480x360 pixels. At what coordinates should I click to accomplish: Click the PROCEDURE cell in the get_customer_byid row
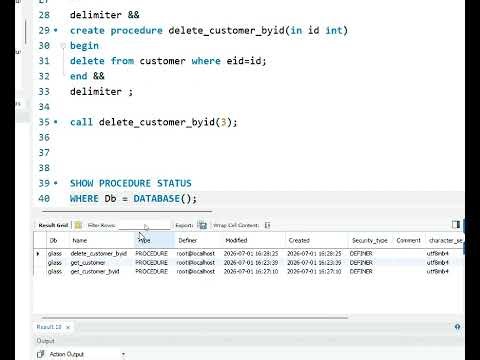click(151, 272)
